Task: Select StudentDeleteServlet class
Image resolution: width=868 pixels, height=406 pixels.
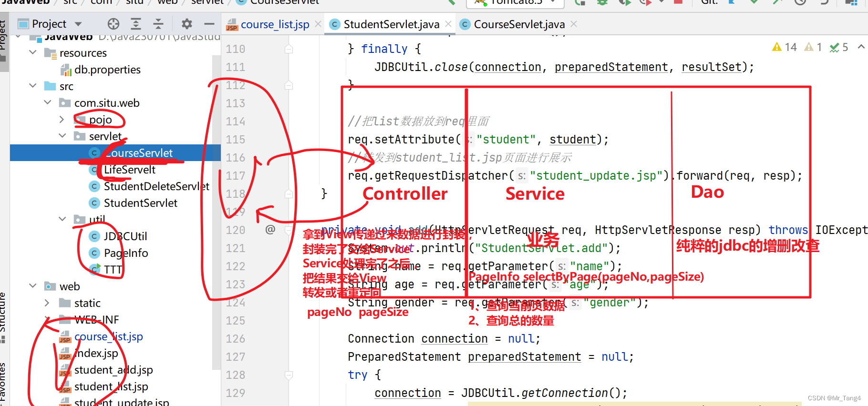Action: [x=157, y=186]
